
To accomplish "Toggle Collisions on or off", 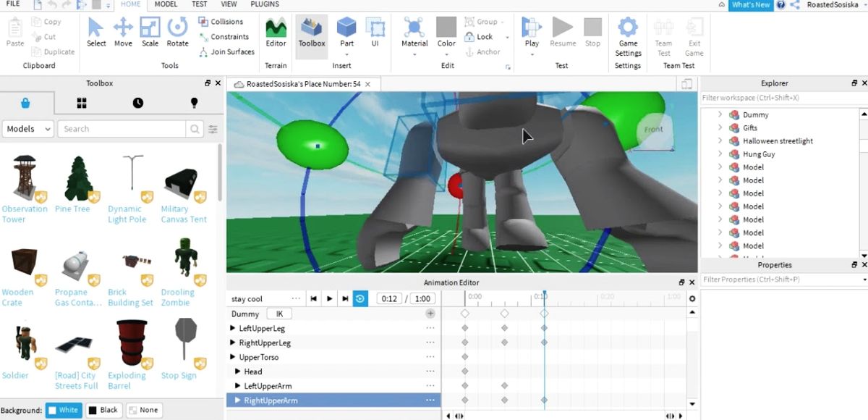I will (x=221, y=22).
